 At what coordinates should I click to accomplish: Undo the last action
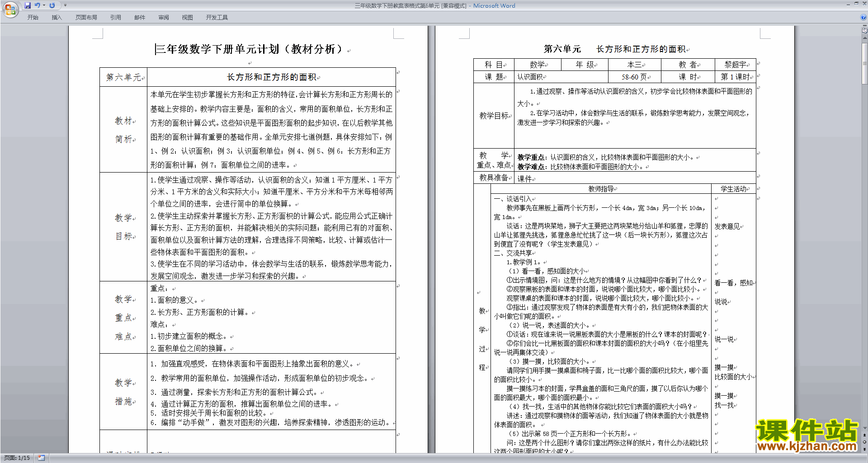(38, 5)
